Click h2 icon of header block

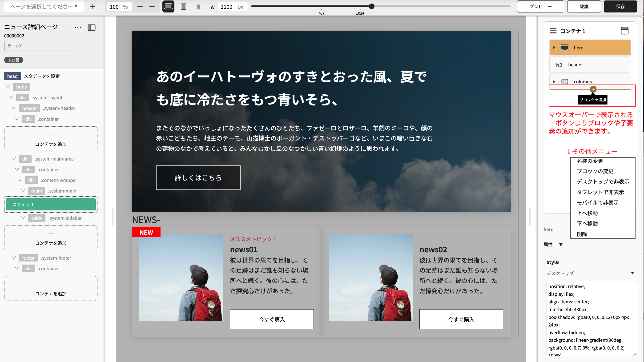(x=559, y=65)
